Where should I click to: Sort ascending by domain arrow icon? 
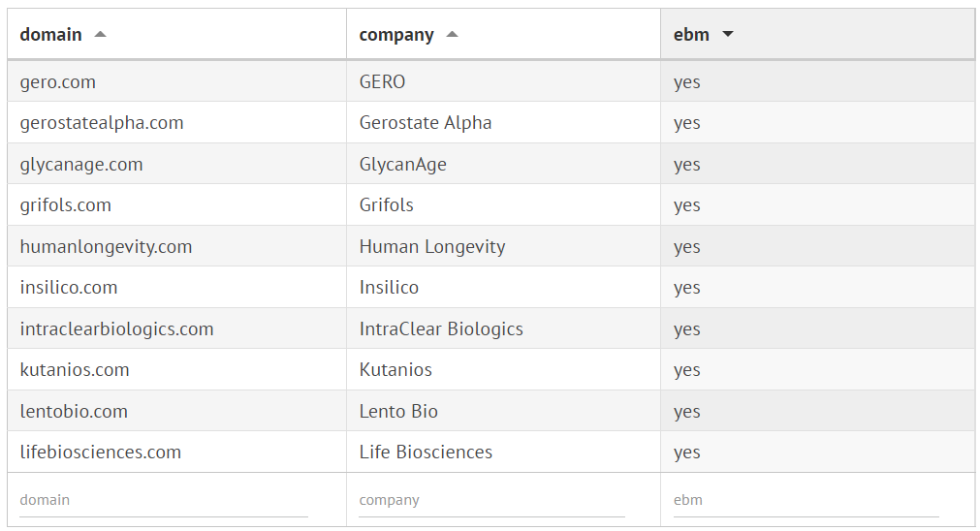pos(100,35)
